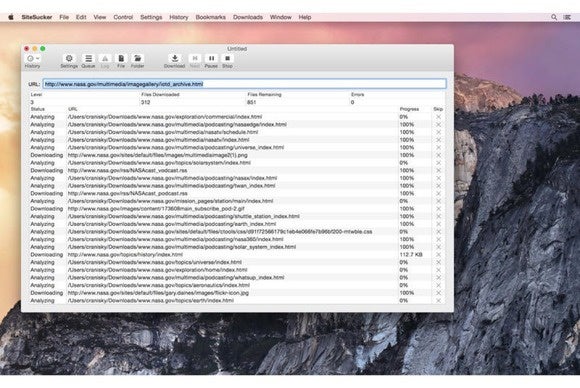
Task: Open the History menu in menu bar
Action: [x=179, y=17]
